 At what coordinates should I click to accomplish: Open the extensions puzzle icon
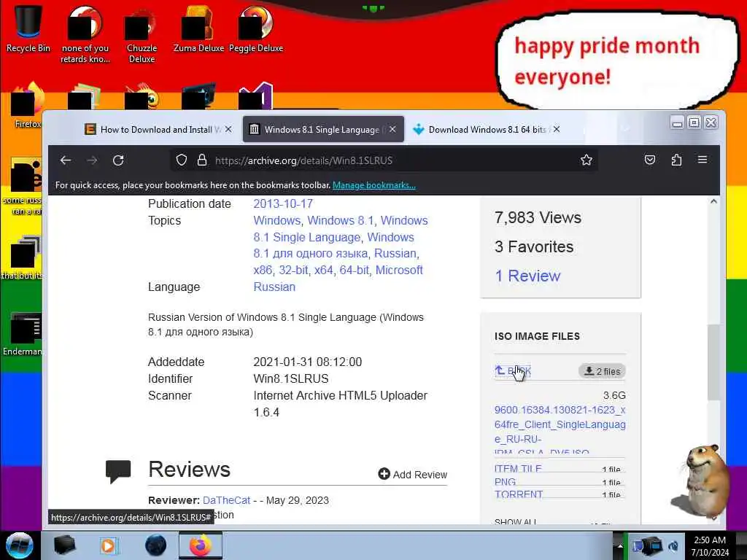pyautogui.click(x=676, y=160)
